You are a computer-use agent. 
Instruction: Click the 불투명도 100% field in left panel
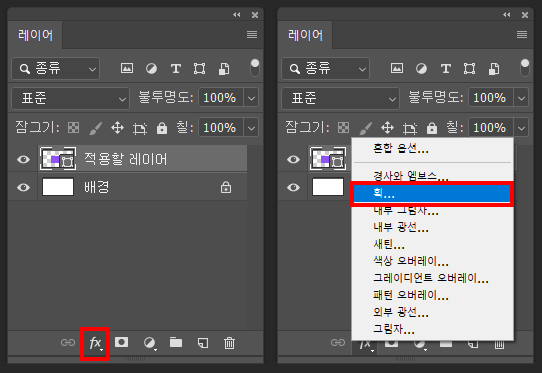pos(221,98)
